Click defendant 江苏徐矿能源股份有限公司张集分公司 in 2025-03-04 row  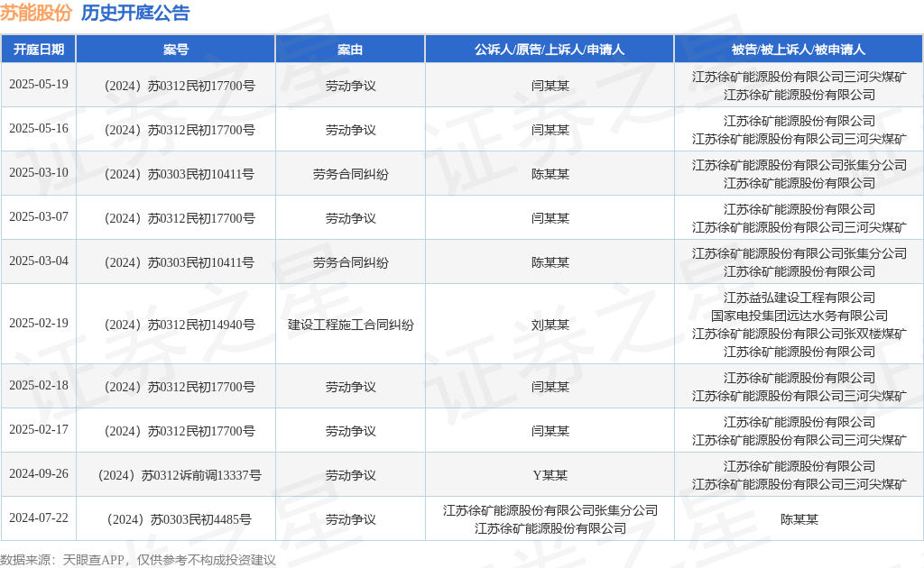799,253
